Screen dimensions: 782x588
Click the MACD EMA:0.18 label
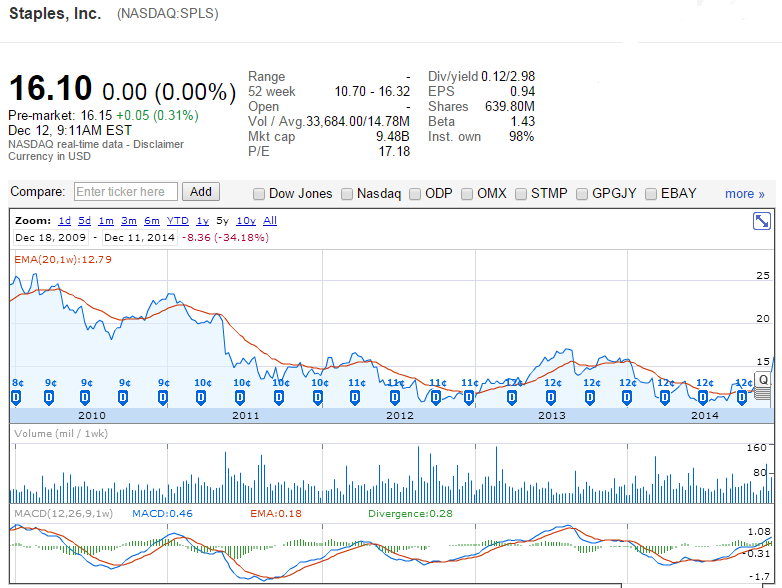click(276, 514)
